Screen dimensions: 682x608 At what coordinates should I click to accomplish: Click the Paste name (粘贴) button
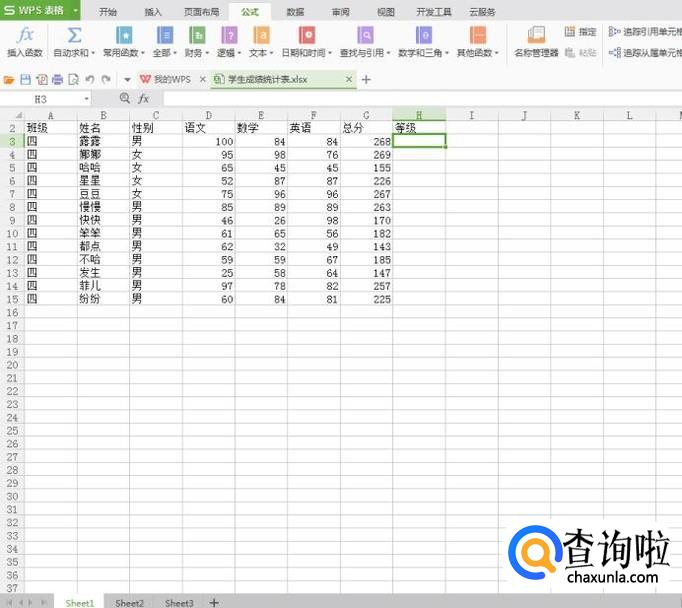[580, 53]
